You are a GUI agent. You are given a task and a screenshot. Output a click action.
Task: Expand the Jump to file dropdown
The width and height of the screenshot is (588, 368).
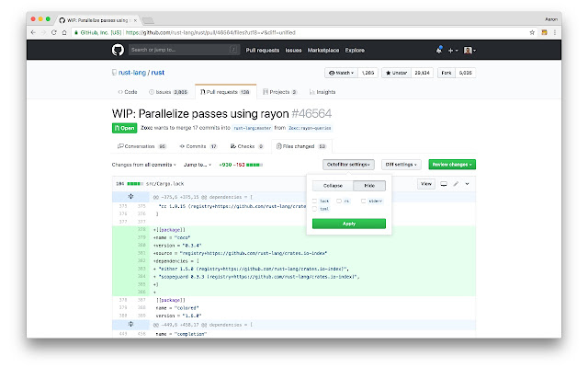tap(198, 165)
